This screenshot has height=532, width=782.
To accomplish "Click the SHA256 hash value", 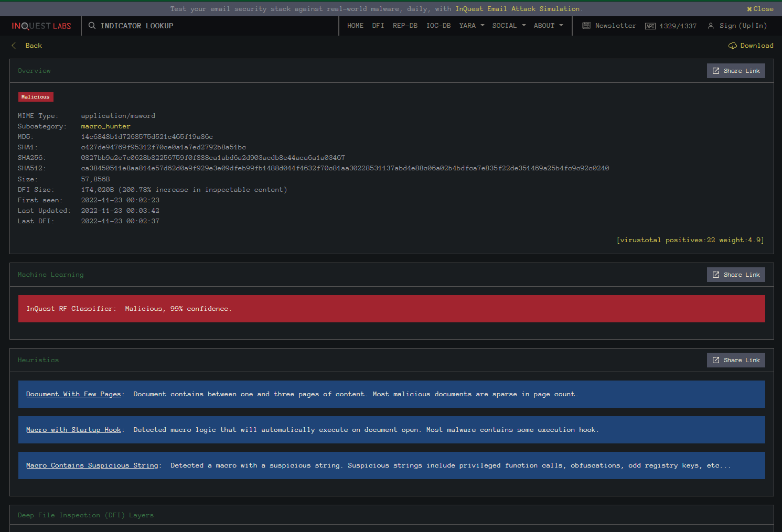I will (213, 158).
